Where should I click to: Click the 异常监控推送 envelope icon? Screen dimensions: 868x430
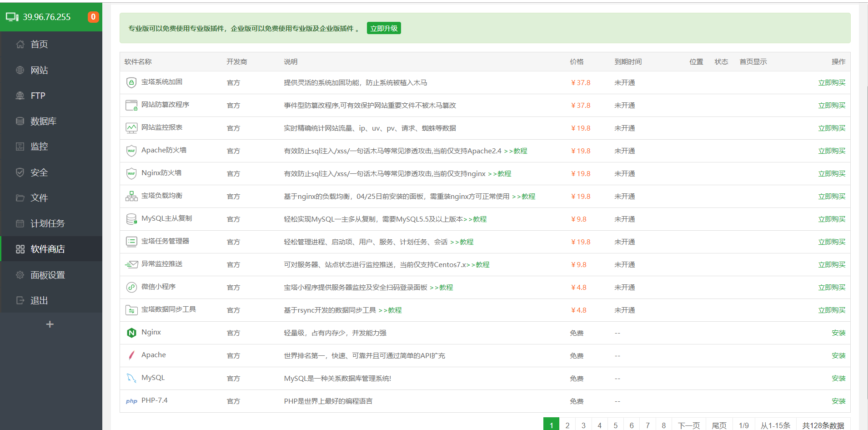[x=131, y=264]
